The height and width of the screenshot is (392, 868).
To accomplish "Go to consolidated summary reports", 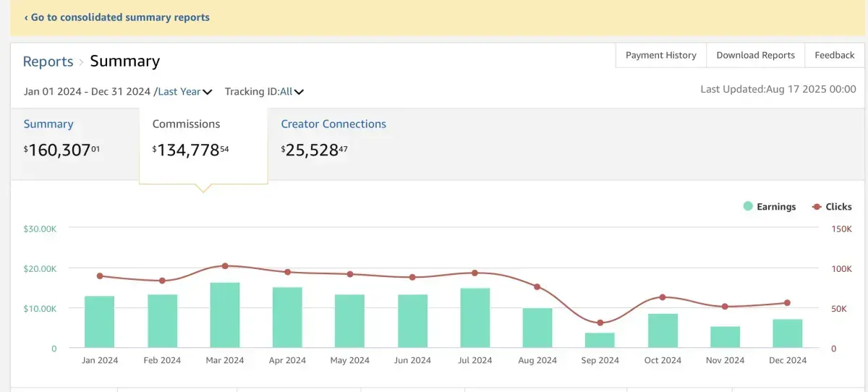I will click(117, 17).
